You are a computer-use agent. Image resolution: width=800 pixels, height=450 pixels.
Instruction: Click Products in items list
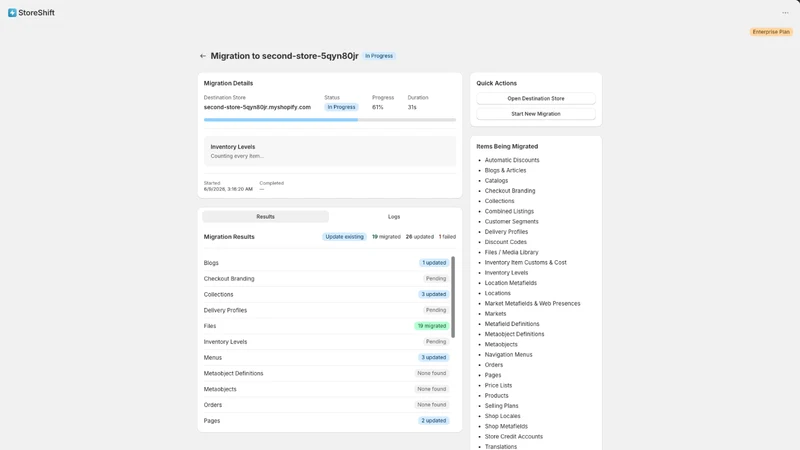tap(496, 395)
